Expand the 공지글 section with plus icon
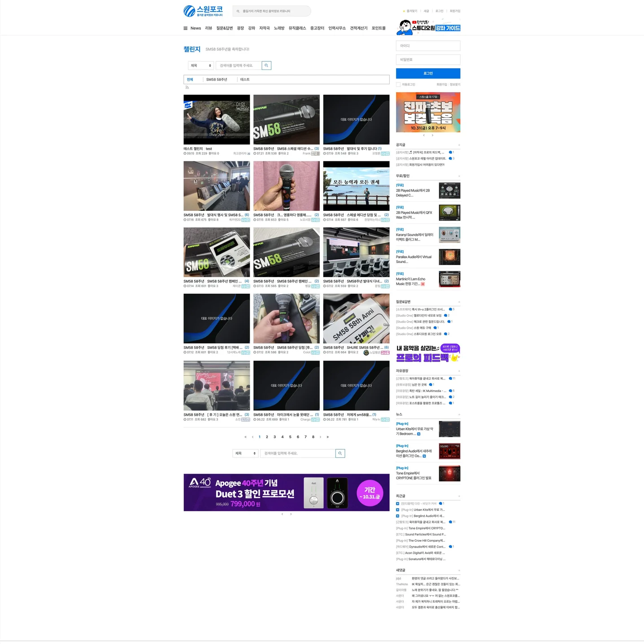644x644 pixels. [x=459, y=145]
